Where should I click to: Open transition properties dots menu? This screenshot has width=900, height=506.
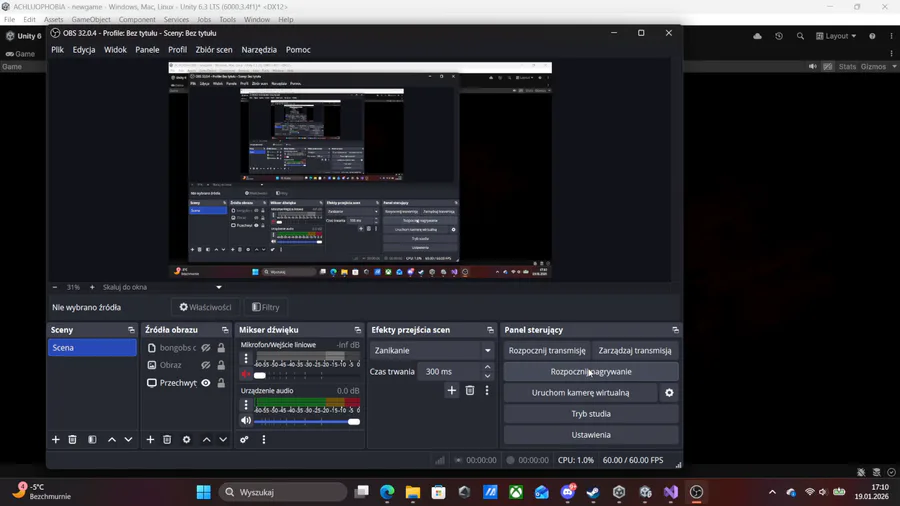click(x=487, y=390)
